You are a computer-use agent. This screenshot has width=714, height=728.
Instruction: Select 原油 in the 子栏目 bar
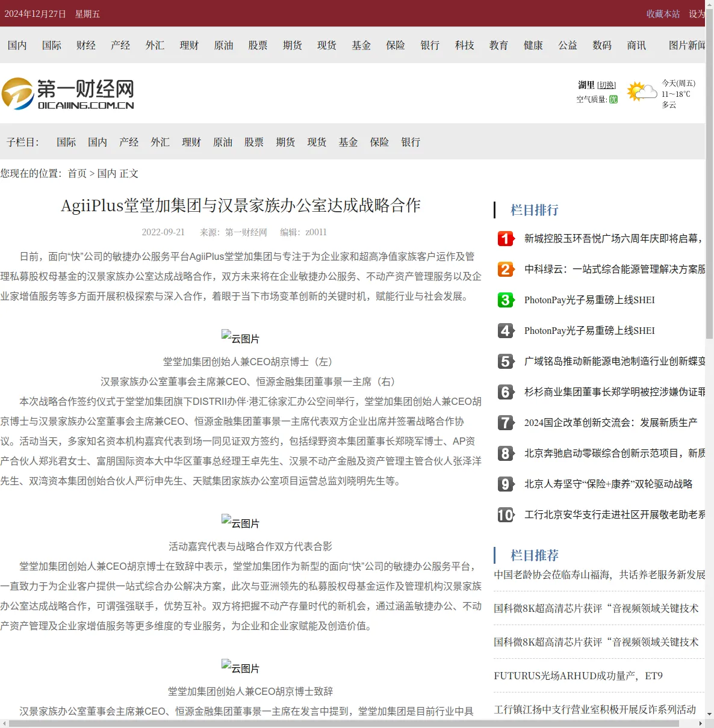coord(223,142)
